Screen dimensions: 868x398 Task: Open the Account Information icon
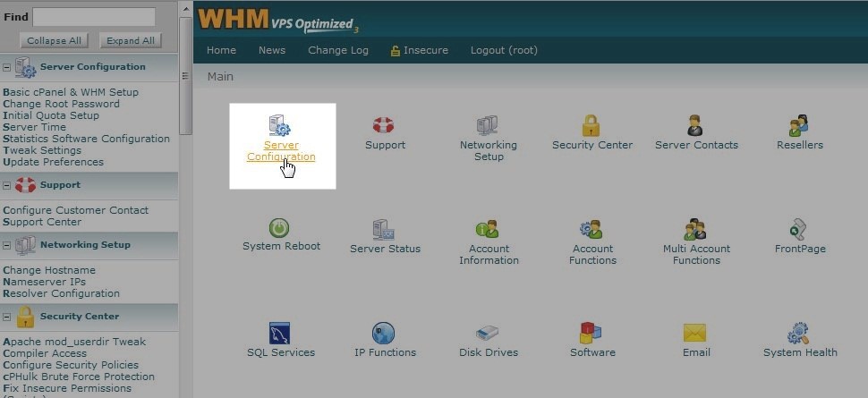pyautogui.click(x=487, y=229)
